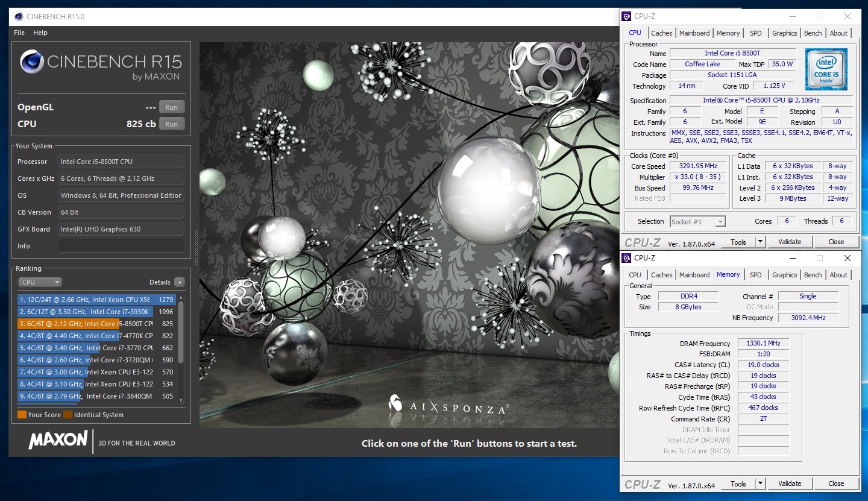Click the Info input field
This screenshot has height=501, width=868.
coord(121,246)
